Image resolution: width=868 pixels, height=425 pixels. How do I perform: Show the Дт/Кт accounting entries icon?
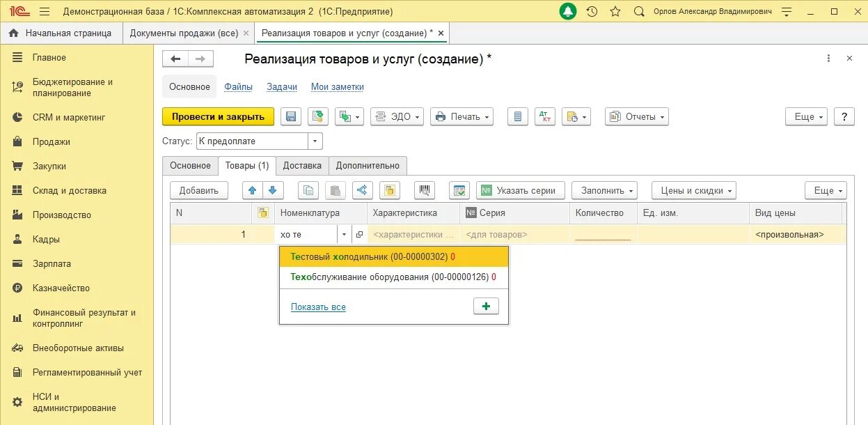coord(545,117)
